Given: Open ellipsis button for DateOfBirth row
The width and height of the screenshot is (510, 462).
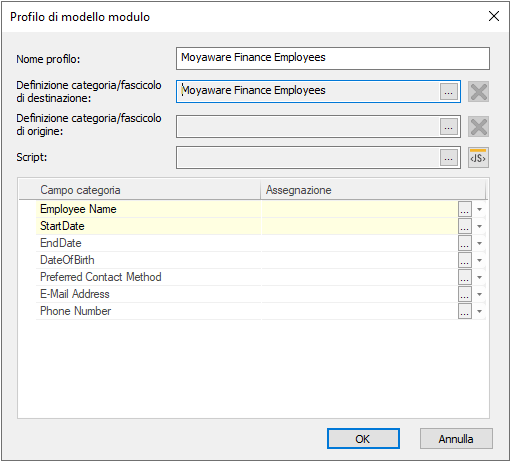Looking at the screenshot, I should (x=465, y=260).
